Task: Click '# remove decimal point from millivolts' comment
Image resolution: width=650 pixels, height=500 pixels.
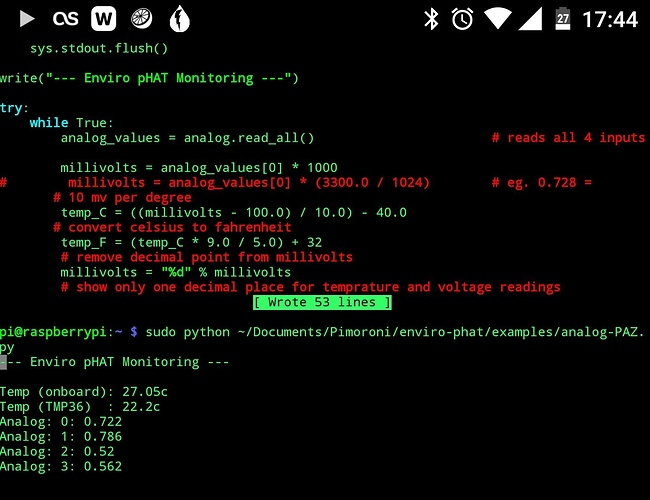Action: tap(206, 257)
